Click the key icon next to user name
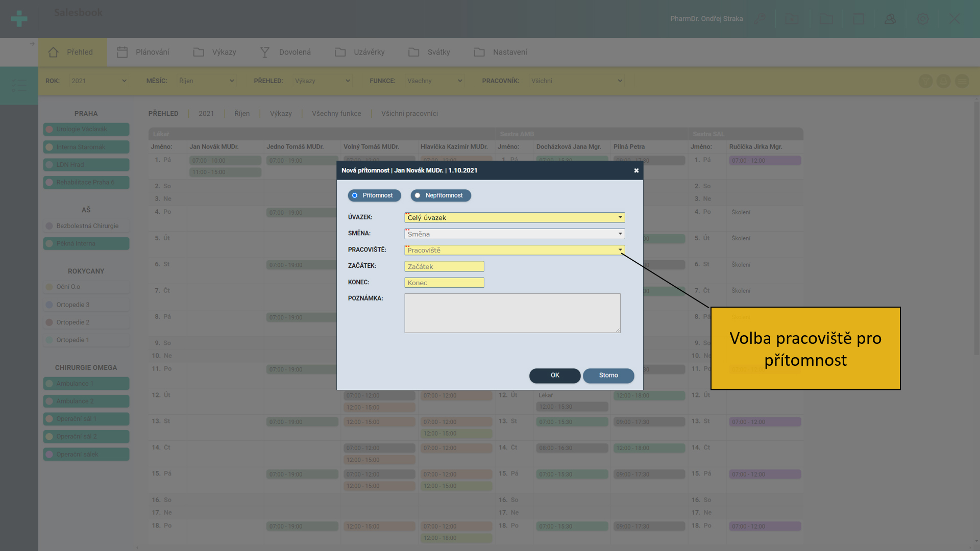980x551 pixels. [760, 19]
